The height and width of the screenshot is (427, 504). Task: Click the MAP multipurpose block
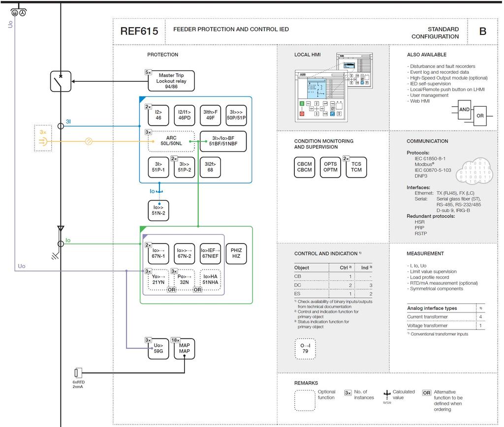click(x=185, y=349)
